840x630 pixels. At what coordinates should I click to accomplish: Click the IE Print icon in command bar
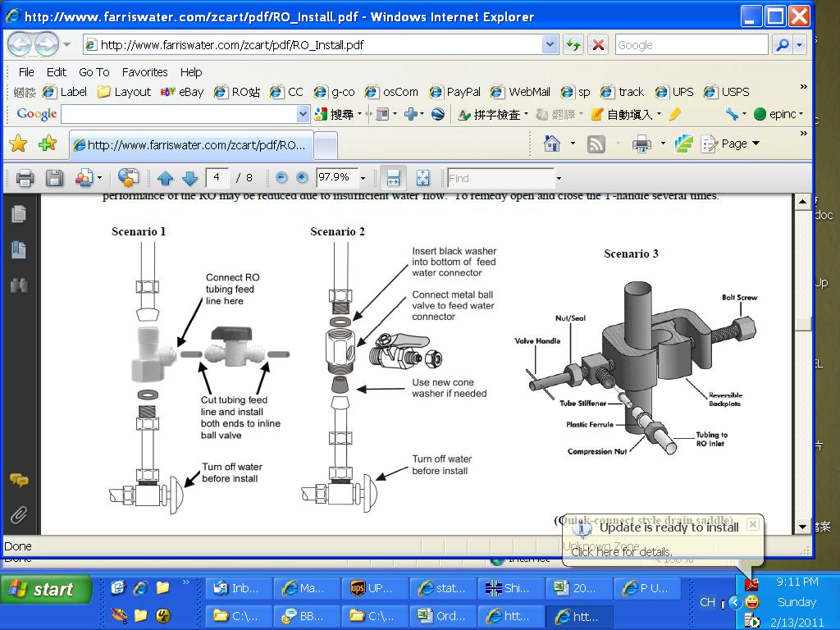641,144
